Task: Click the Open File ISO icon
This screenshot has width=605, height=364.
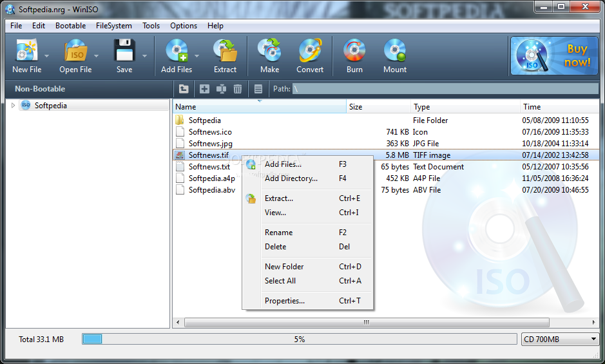Action: pyautogui.click(x=75, y=51)
